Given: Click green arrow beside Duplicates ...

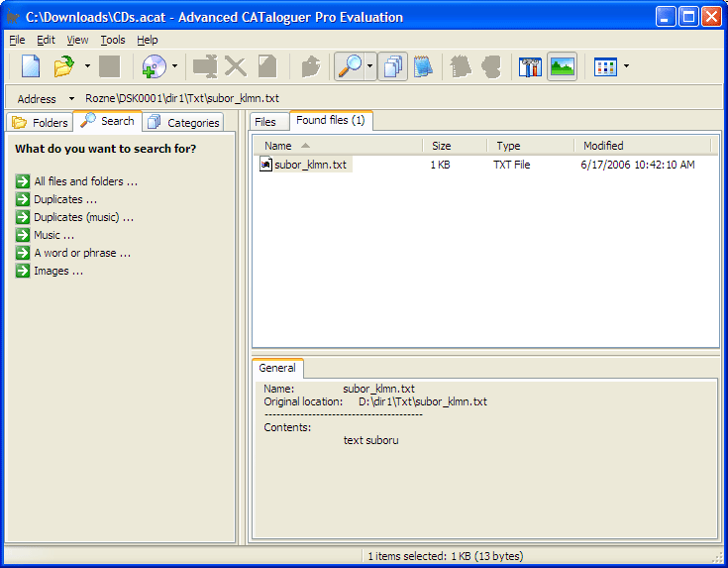Looking at the screenshot, I should (x=22, y=199).
